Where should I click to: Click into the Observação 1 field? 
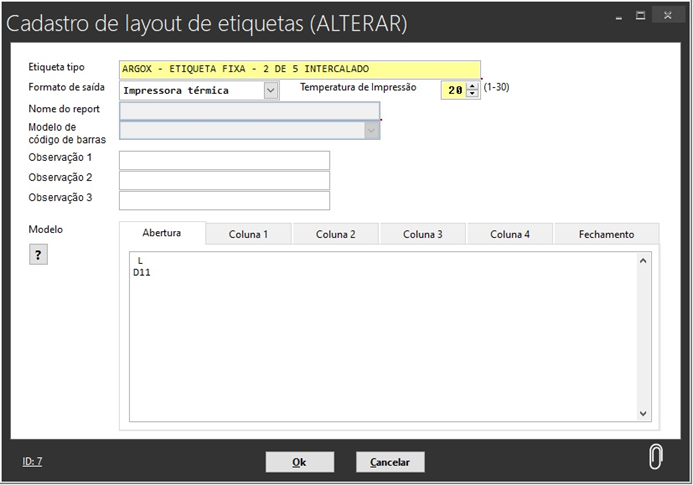(224, 161)
